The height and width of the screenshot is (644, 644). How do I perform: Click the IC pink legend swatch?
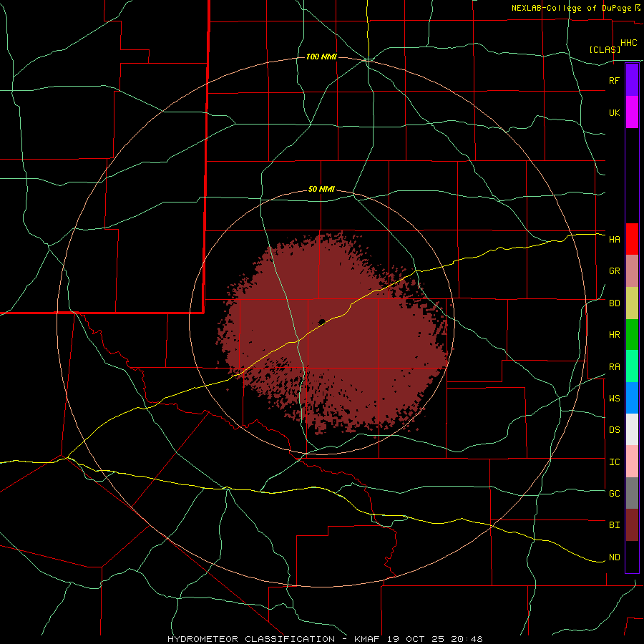coord(632,462)
